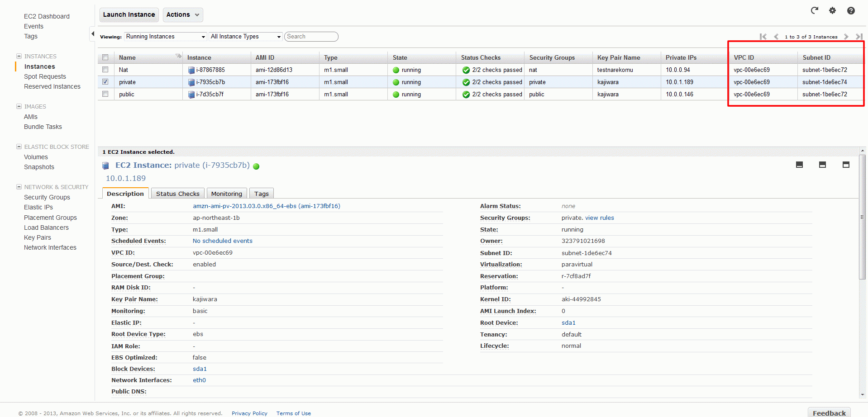Maximize the instance details pane
868x417 pixels.
[x=846, y=165]
